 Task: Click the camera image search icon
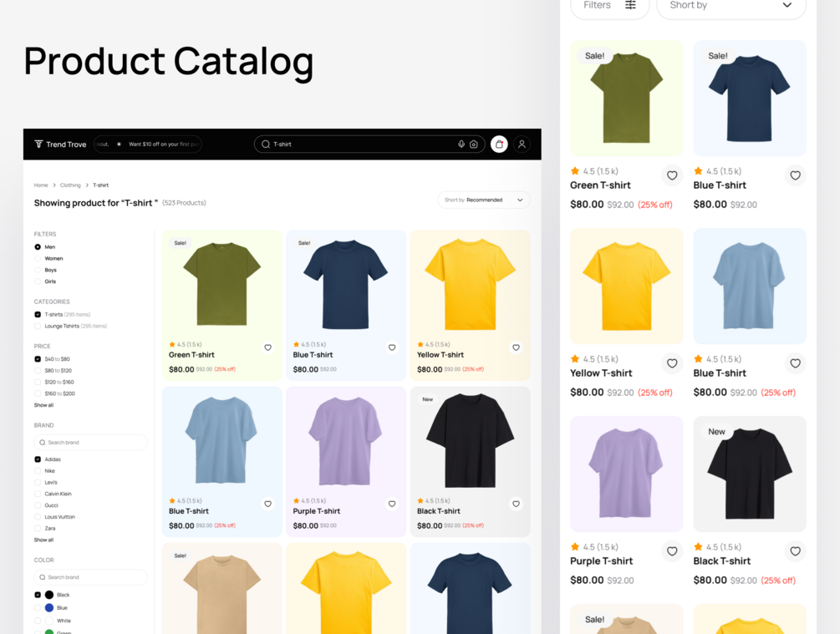click(474, 144)
